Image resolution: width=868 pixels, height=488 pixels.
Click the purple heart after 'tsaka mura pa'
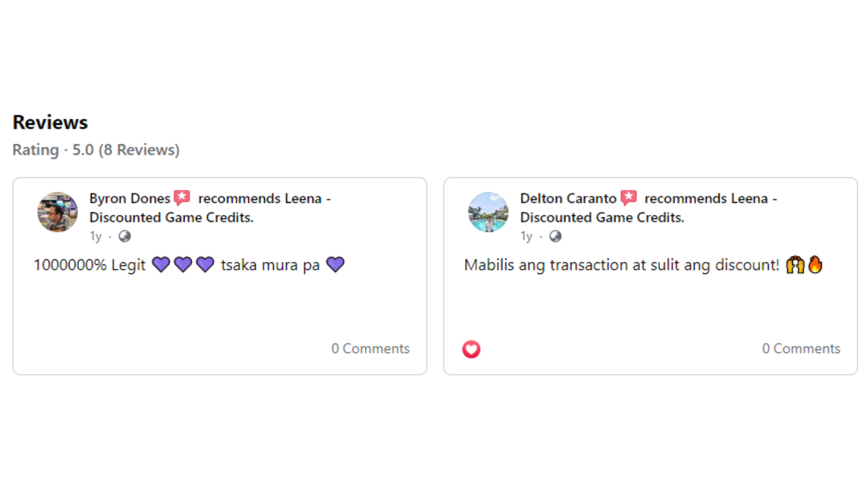(x=335, y=264)
